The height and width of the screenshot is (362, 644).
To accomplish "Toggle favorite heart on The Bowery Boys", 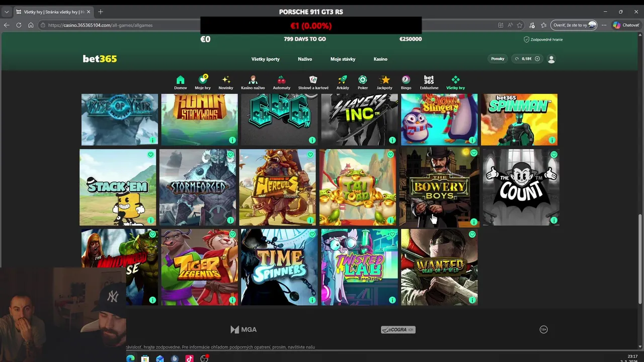I will tap(473, 153).
